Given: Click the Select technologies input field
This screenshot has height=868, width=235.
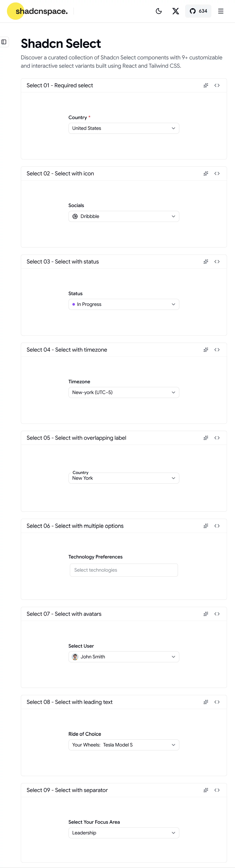Looking at the screenshot, I should click(x=124, y=570).
